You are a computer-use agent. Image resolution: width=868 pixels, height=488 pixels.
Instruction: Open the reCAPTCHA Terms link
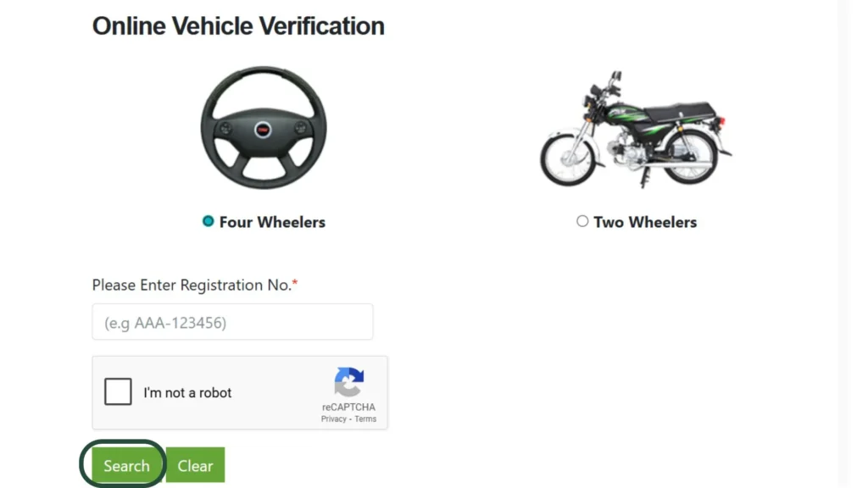(364, 419)
